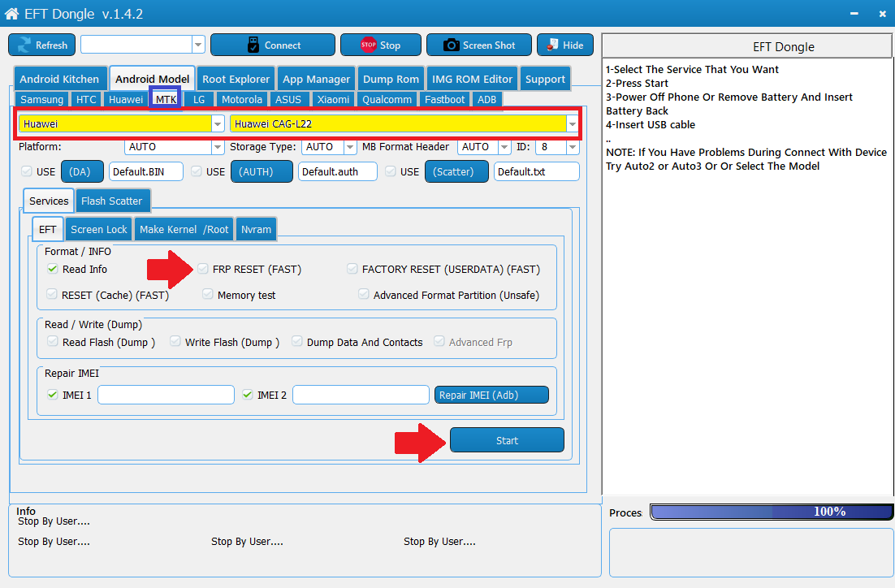Check Advanced Format Partition (Unsafe)
The height and width of the screenshot is (588, 895).
pos(364,294)
